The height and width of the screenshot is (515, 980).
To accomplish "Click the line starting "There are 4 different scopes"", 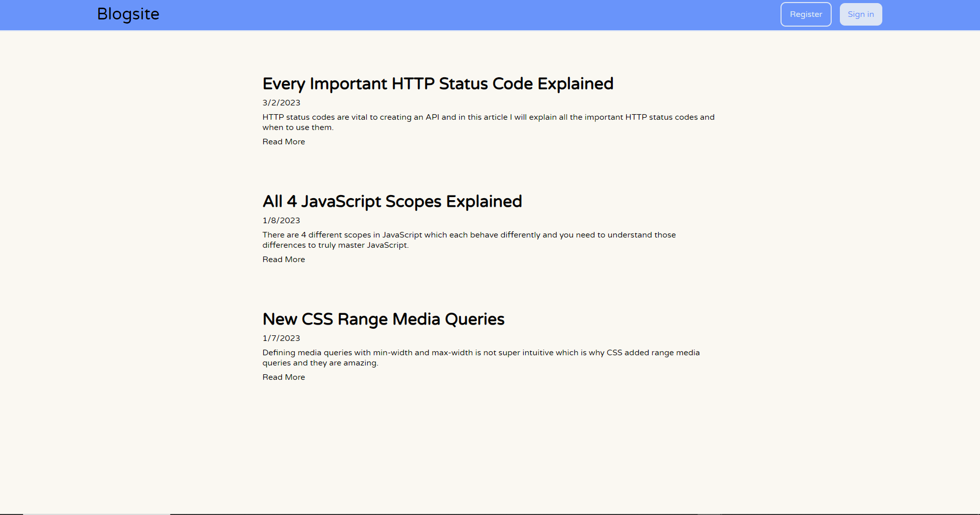I will coord(469,235).
